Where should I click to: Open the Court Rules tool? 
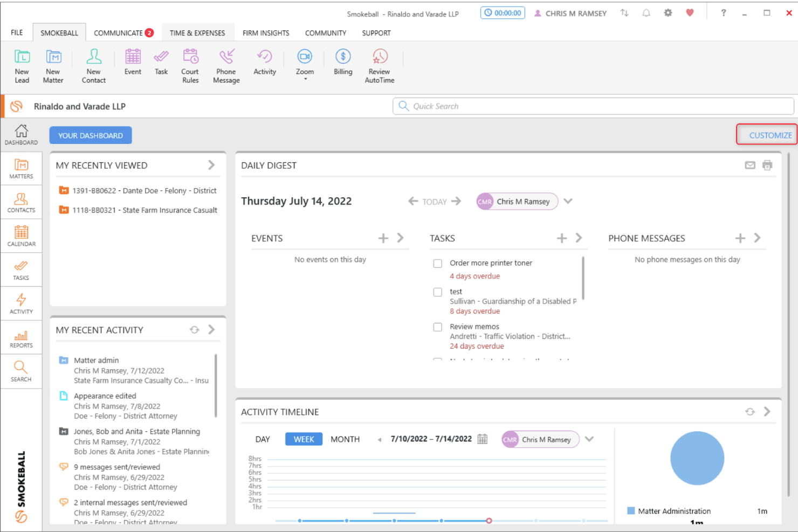[190, 66]
